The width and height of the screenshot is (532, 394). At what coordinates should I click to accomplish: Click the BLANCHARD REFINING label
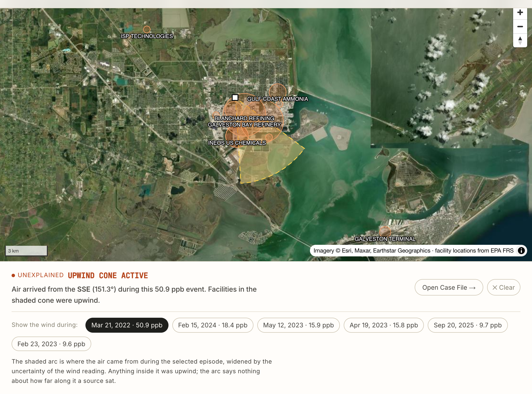click(x=244, y=118)
